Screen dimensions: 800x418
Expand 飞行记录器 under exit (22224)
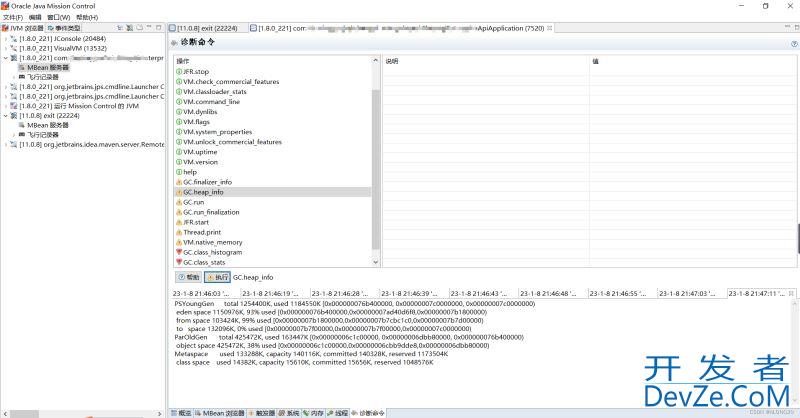[x=14, y=135]
